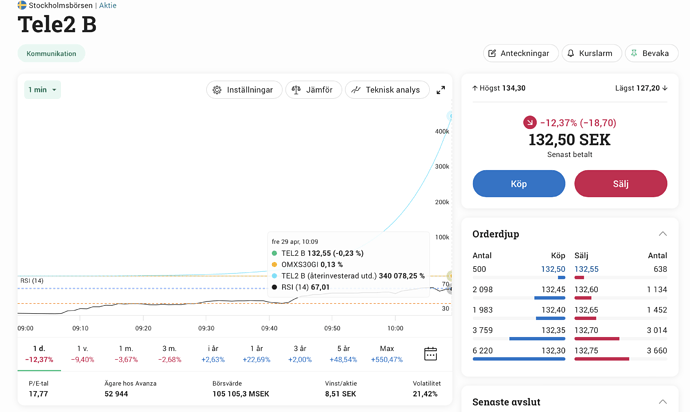690x412 pixels.
Task: Select the 1 m. period tab
Action: pyautogui.click(x=126, y=354)
